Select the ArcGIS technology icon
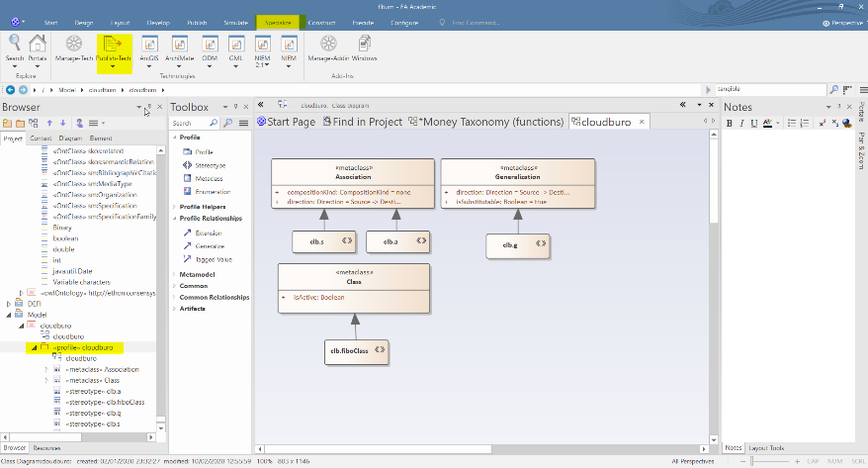Screen dimensions: 868x468 (150, 46)
